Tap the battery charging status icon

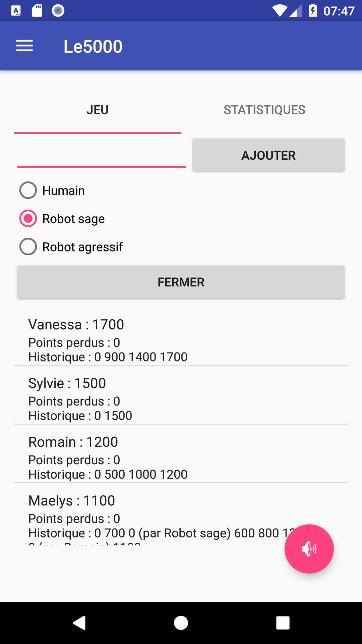(313, 11)
